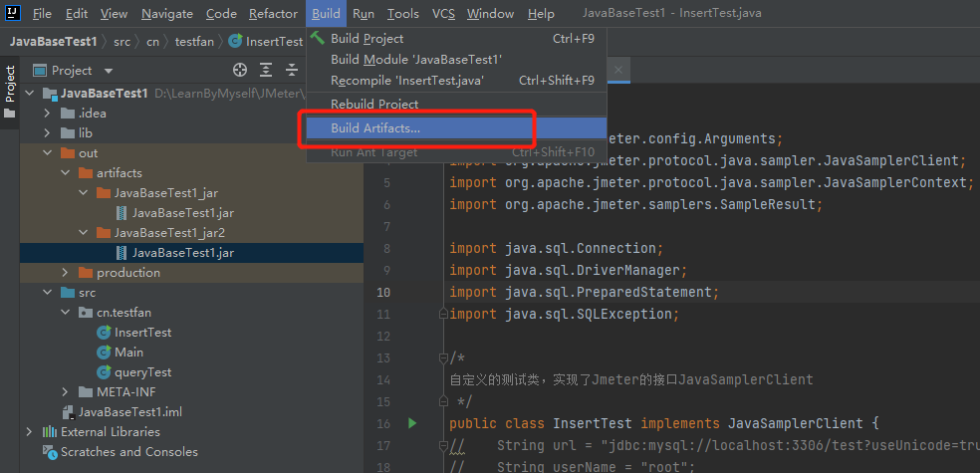Expand the .idea folder
Viewport: 980px width, 473px height.
point(48,114)
